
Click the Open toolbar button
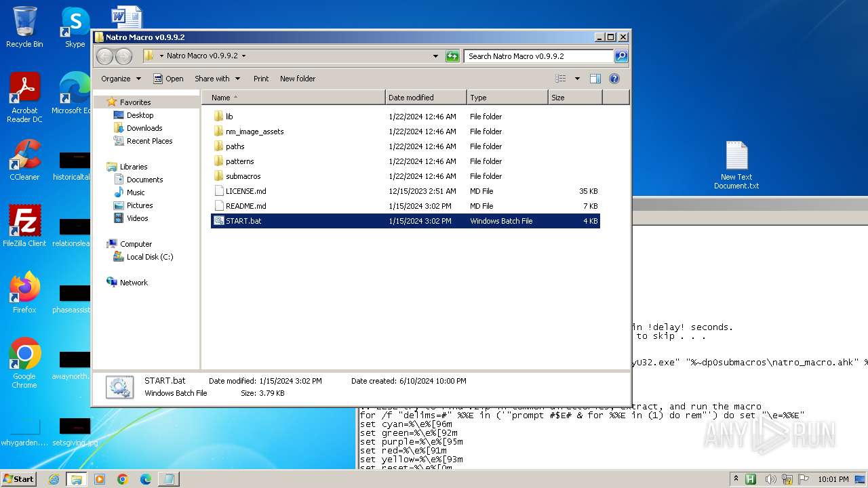coord(168,79)
